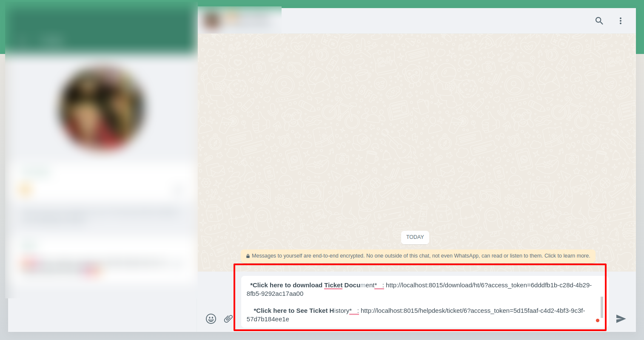This screenshot has width=644, height=340.
Task: Click the blurred contact avatar in chat header
Action: tap(211, 20)
